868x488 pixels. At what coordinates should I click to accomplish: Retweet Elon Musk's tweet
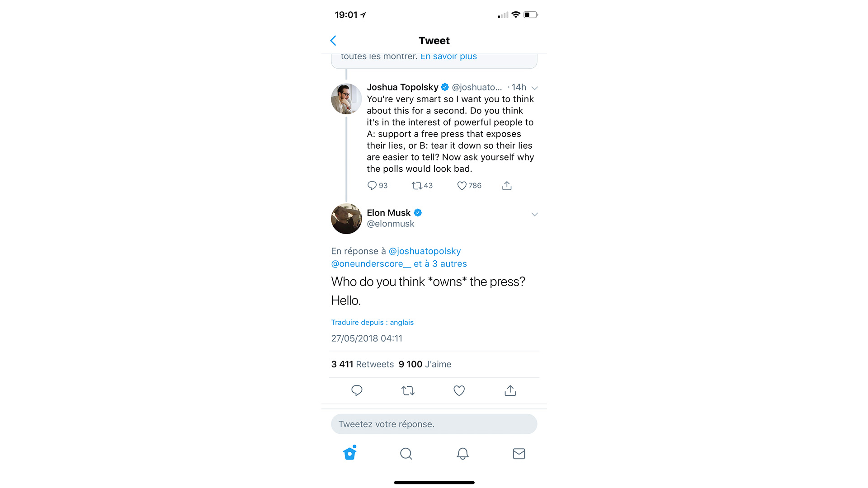(408, 390)
